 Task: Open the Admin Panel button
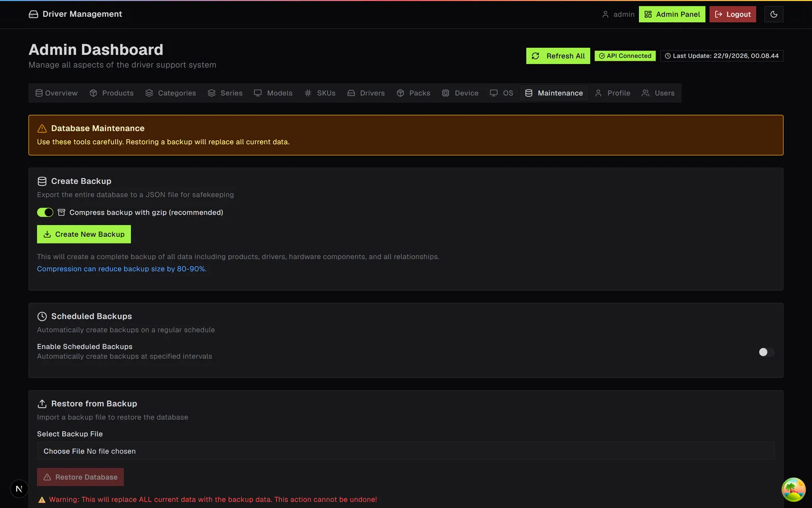[672, 14]
